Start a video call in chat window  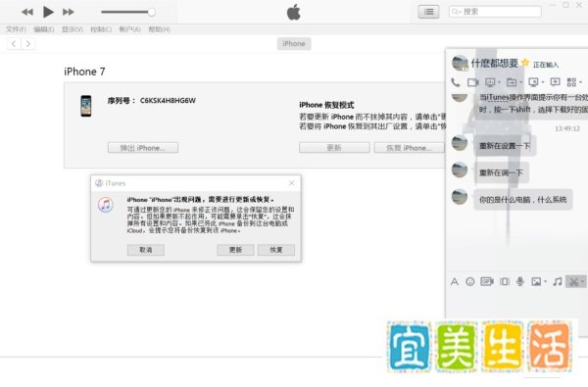click(473, 82)
